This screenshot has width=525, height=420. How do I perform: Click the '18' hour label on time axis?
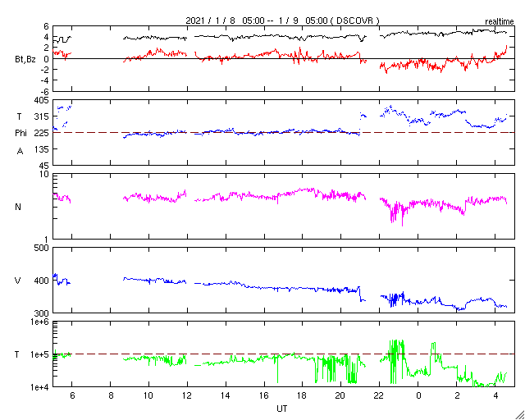[x=303, y=396]
